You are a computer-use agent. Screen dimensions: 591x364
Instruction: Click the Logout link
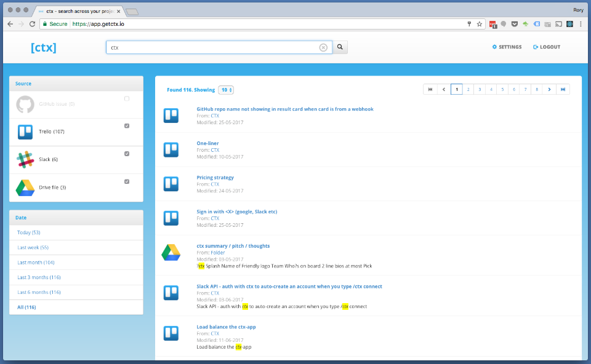pos(547,47)
